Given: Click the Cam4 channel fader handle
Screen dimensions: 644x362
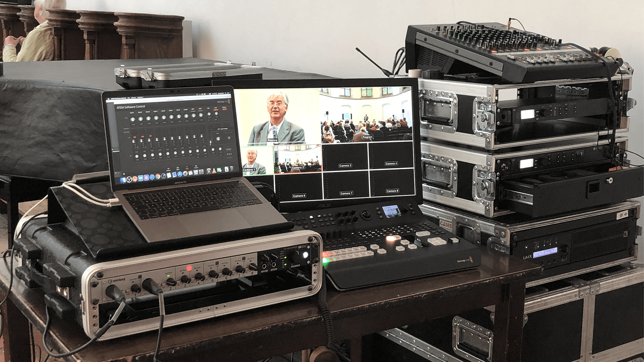Looking at the screenshot, I should click(157, 139).
